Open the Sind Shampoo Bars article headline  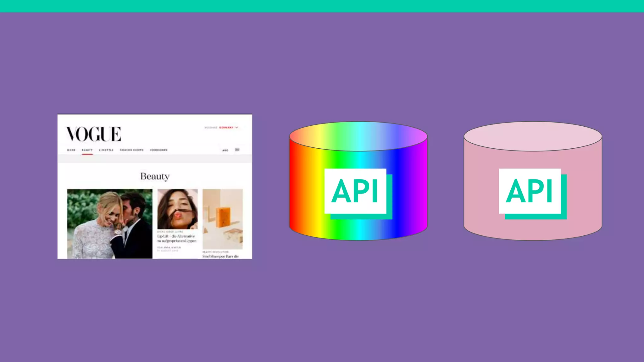click(x=220, y=256)
